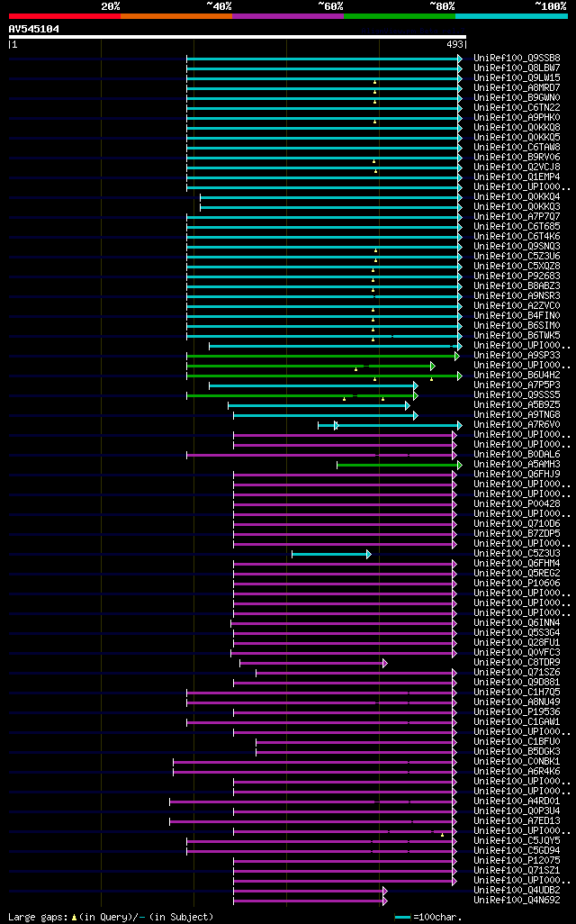Viewport: 576px width, 924px height.
Task: Select the UniRef100_B0DAL6 label
Action: pyautogui.click(x=517, y=454)
